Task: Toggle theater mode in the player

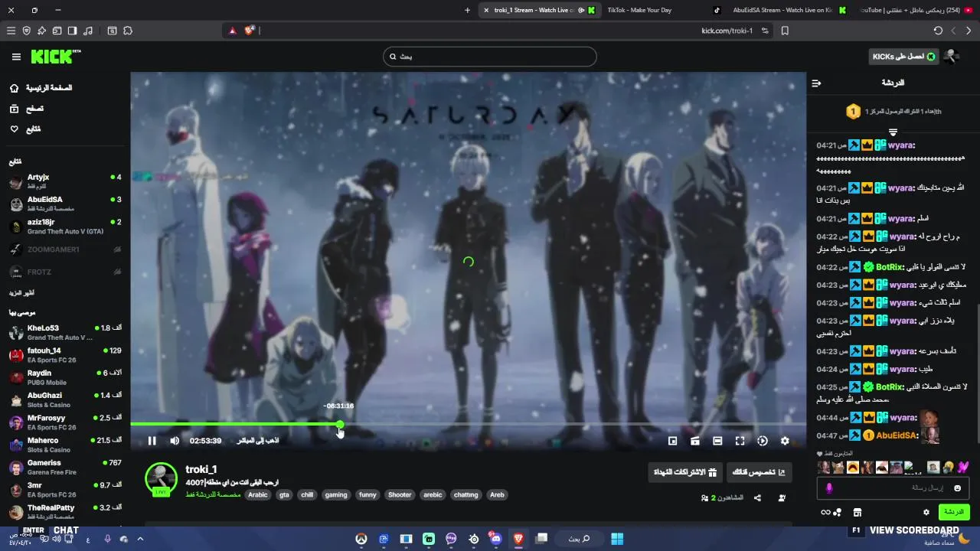Action: click(x=717, y=441)
